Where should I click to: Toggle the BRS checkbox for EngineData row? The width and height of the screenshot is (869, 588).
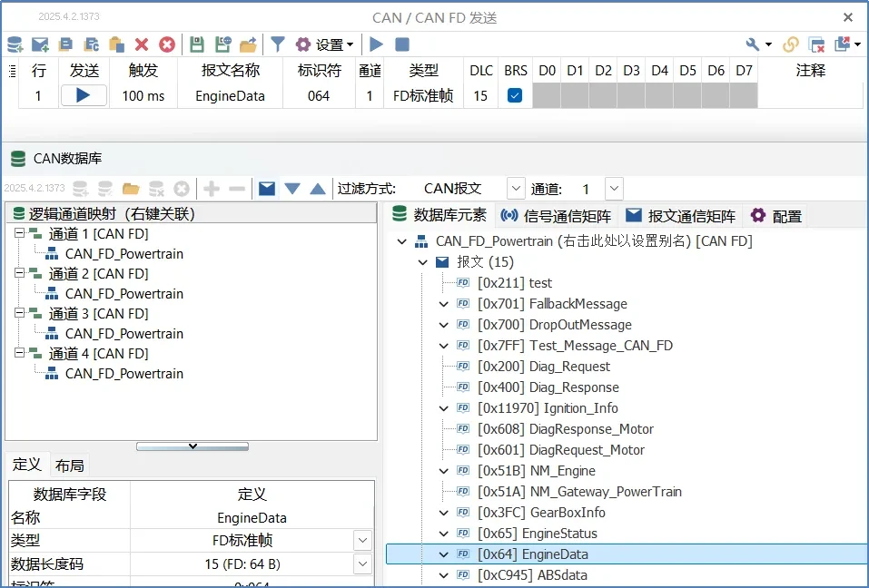(515, 95)
